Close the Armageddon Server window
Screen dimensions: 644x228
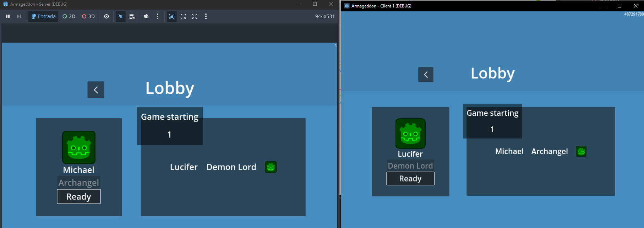(331, 4)
